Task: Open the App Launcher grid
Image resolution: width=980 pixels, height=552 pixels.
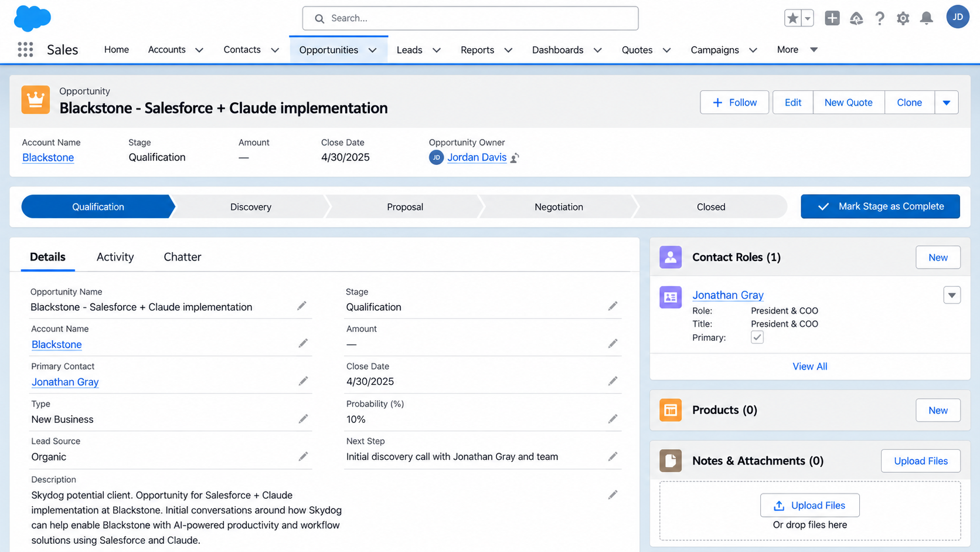Action: coord(25,50)
